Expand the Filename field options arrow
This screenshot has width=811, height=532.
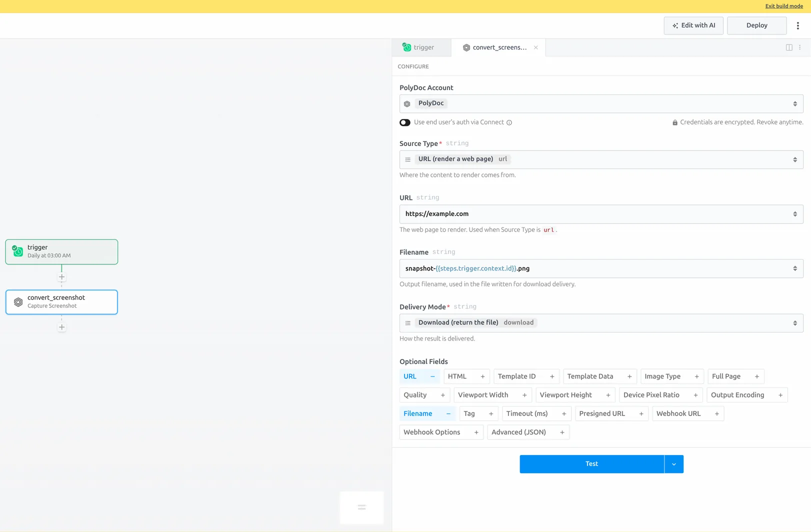click(x=795, y=268)
